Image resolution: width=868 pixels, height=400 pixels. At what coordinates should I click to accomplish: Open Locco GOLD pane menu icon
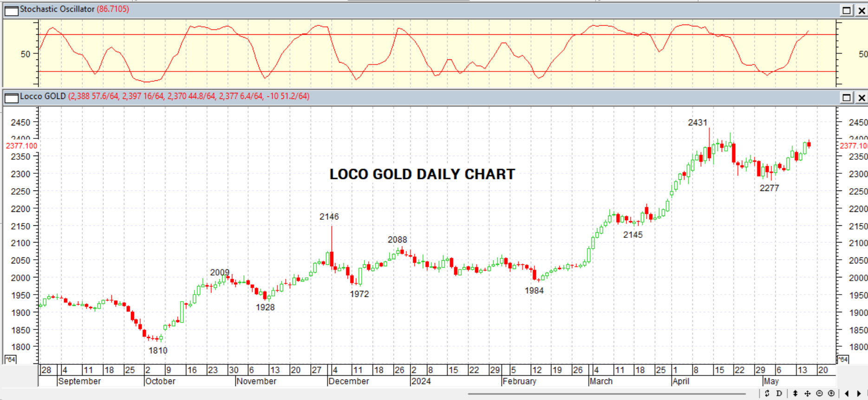(x=11, y=98)
